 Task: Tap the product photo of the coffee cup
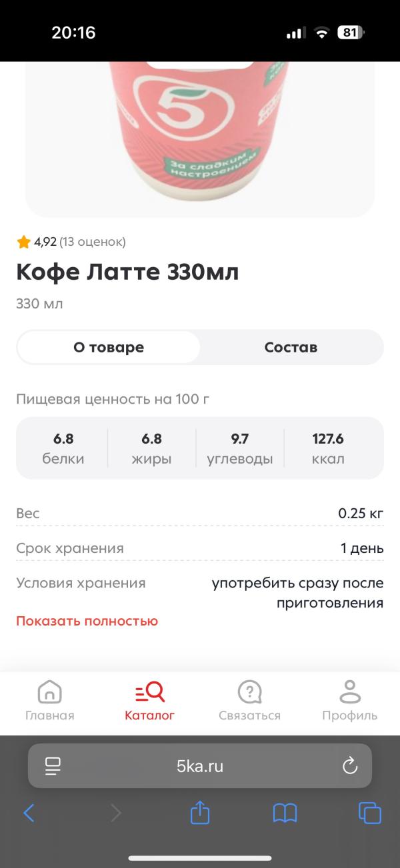(199, 133)
